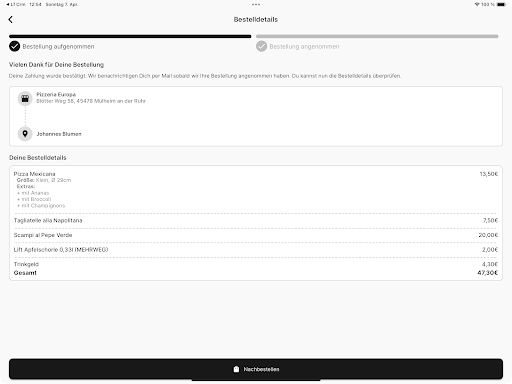The width and height of the screenshot is (512, 384).
Task: Click the 'Trinkgeld' tip row label
Action: click(26, 264)
